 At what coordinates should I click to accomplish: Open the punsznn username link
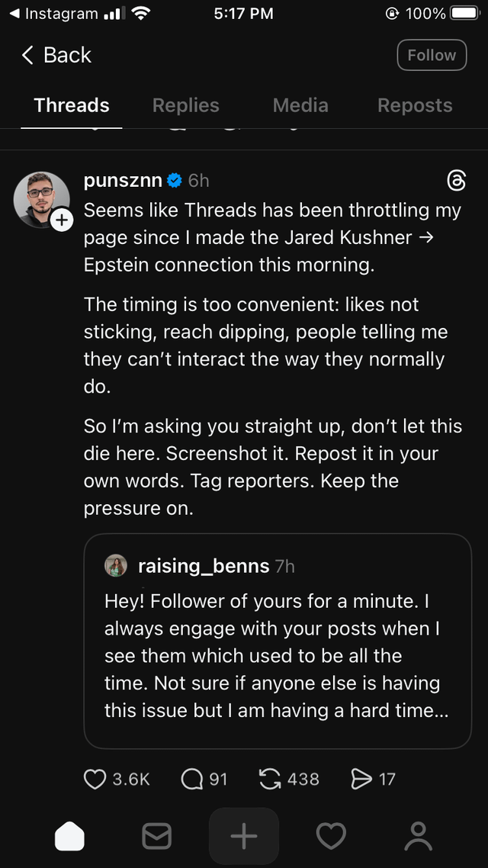point(123,181)
